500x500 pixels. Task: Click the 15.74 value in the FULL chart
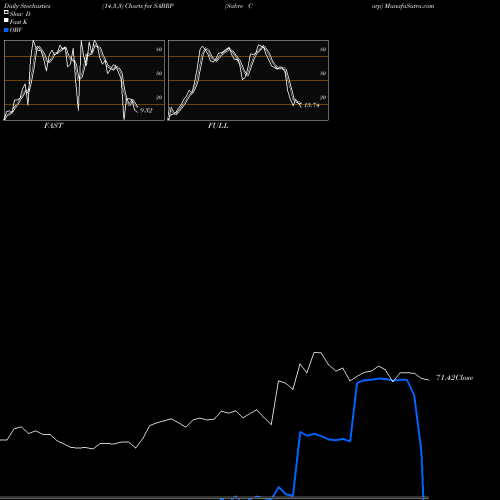pyautogui.click(x=312, y=105)
